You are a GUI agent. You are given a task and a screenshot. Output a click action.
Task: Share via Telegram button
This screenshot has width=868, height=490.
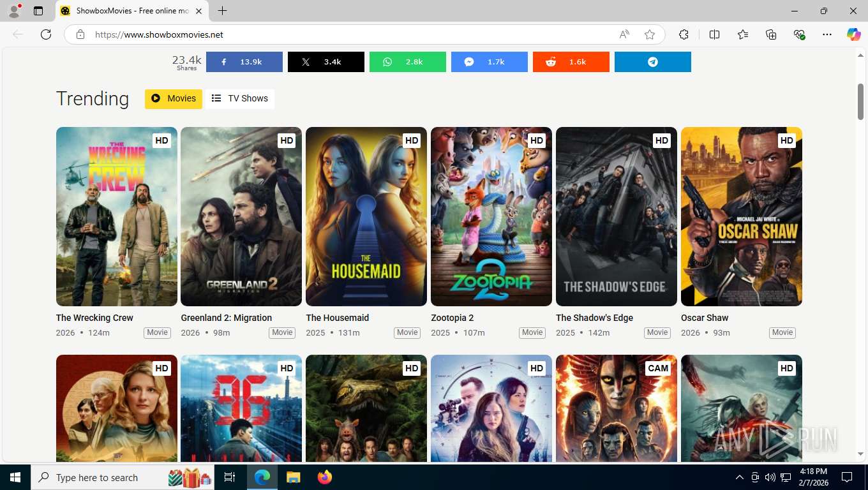[x=653, y=62]
